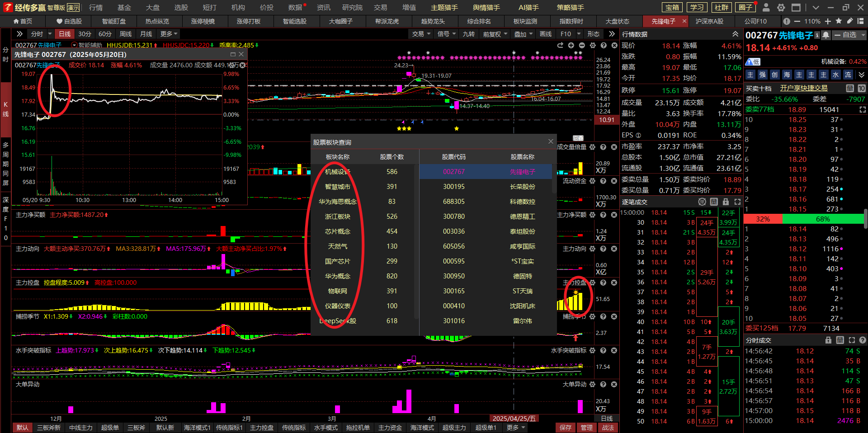Image resolution: width=868 pixels, height=433 pixels.
Task: Open help icon of 水手突破指标 panel
Action: [x=603, y=350]
